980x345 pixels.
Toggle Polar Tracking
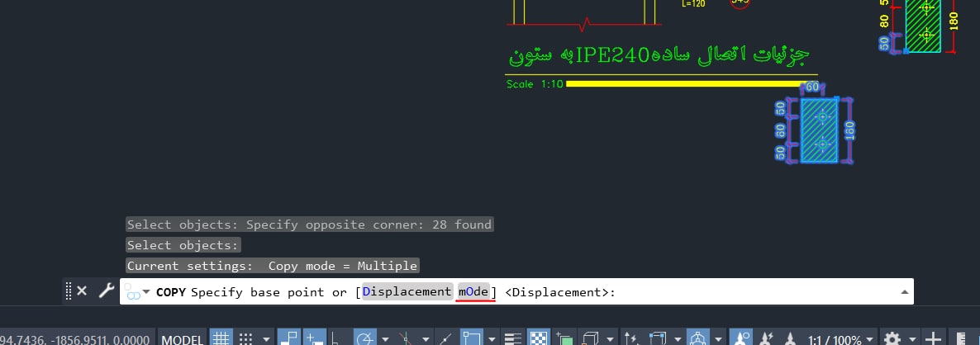pos(364,338)
